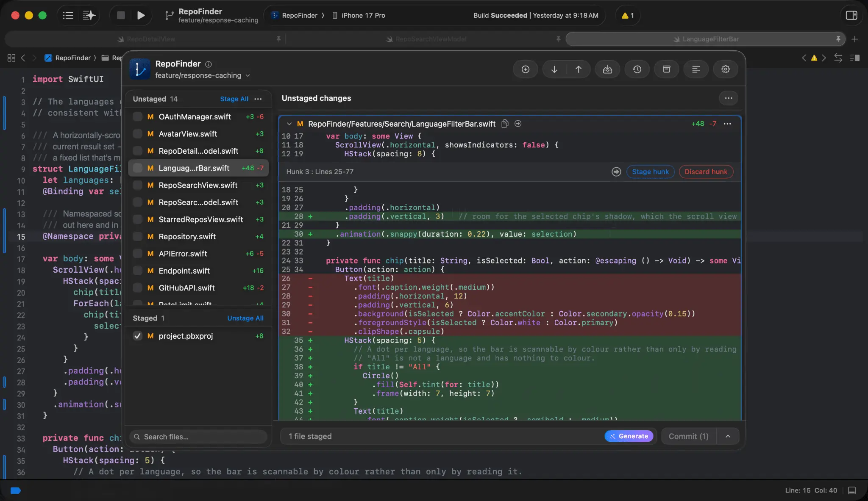The height and width of the screenshot is (501, 868).
Task: Open the Unstaged list more options menu
Action: coord(258,99)
